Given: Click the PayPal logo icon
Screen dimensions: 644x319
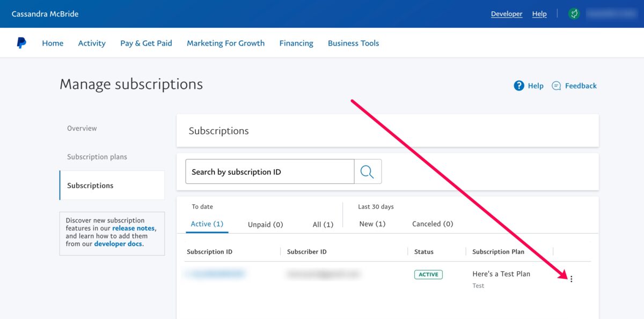Looking at the screenshot, I should pyautogui.click(x=21, y=43).
